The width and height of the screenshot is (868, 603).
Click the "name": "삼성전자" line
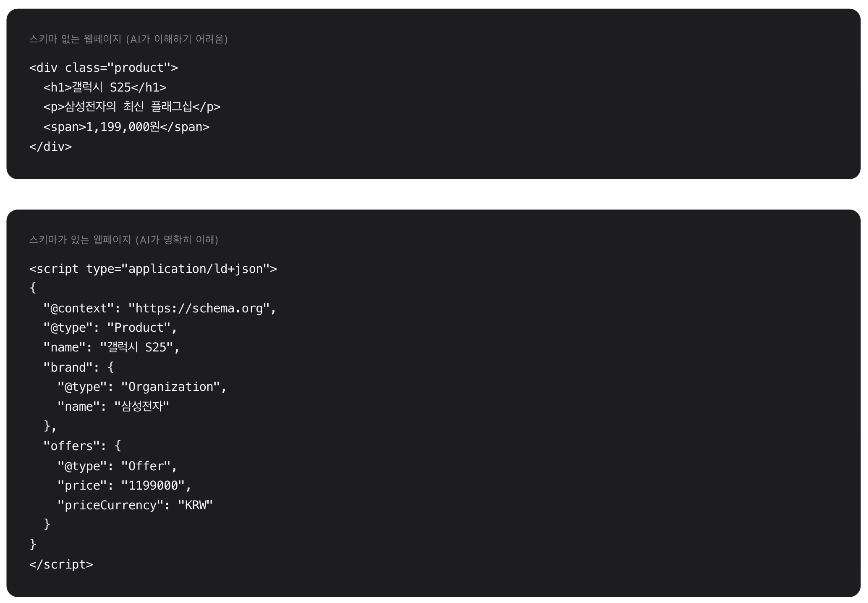tap(113, 406)
